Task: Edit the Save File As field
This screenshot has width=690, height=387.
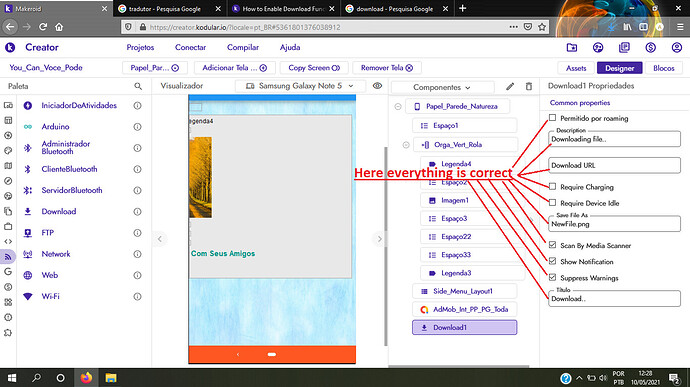Action: tap(614, 224)
